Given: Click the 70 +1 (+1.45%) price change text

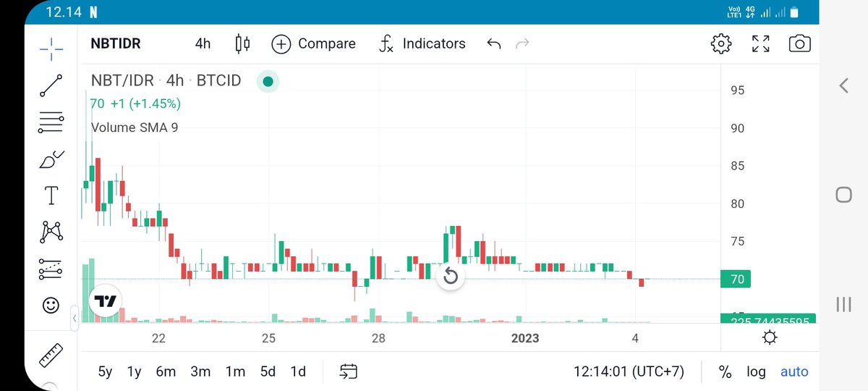Looking at the screenshot, I should click(x=135, y=104).
